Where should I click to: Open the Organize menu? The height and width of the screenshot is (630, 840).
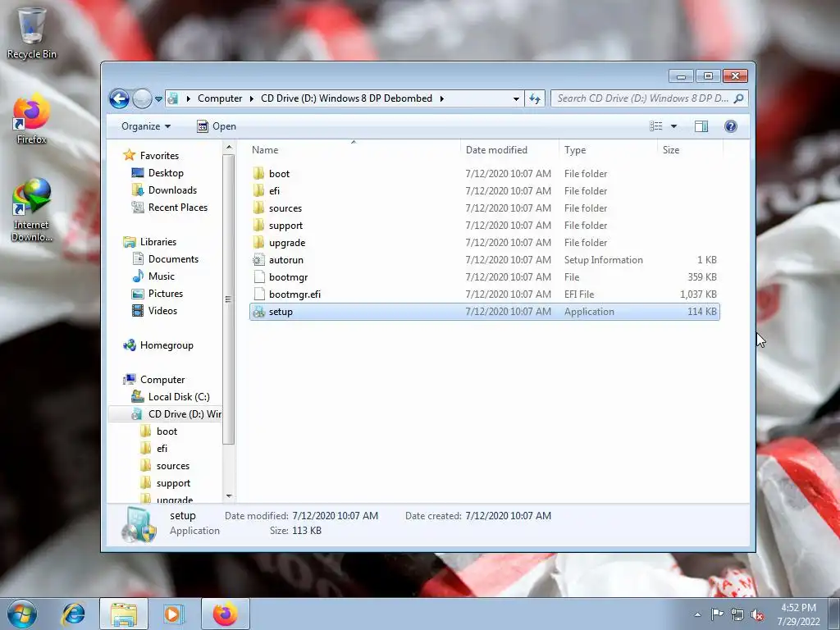pos(146,126)
